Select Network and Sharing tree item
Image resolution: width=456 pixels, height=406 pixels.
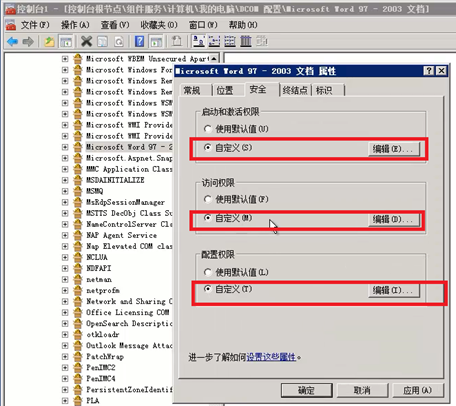[129, 301]
